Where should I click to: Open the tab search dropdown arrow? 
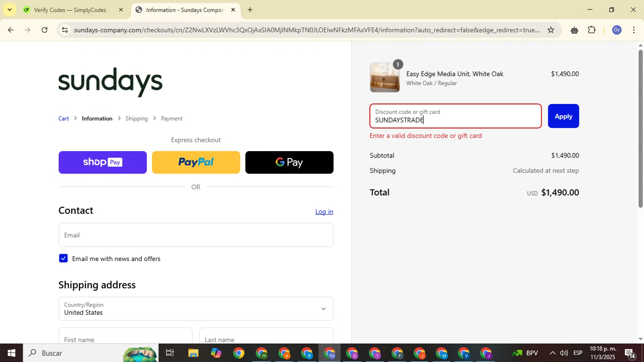point(9,10)
